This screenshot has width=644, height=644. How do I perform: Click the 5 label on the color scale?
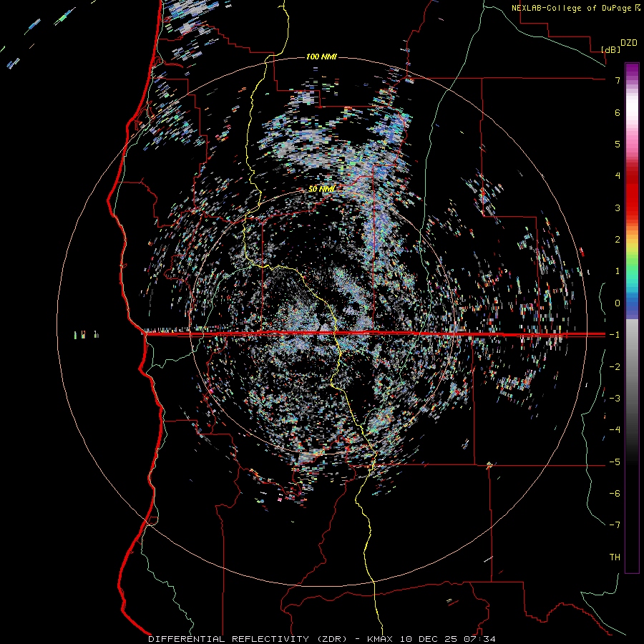coord(618,144)
